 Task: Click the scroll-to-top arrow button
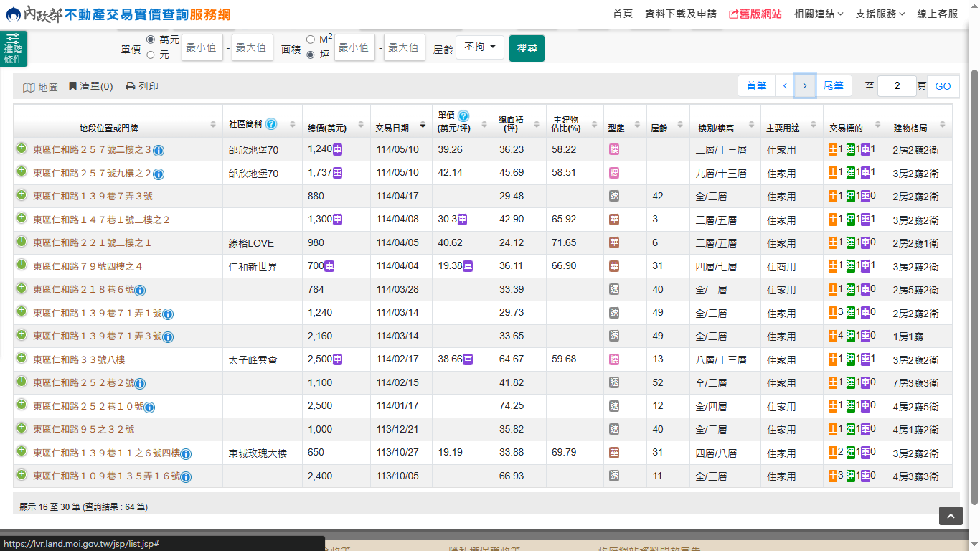951,516
